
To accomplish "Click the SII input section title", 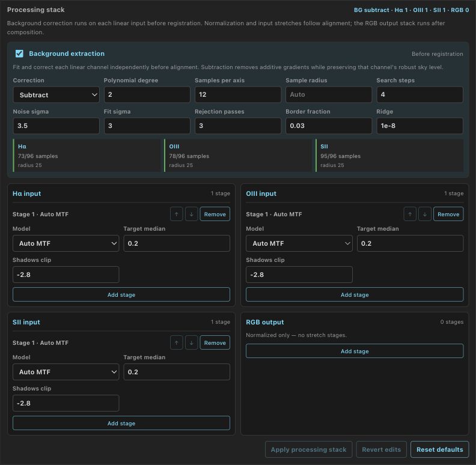I will [26, 322].
